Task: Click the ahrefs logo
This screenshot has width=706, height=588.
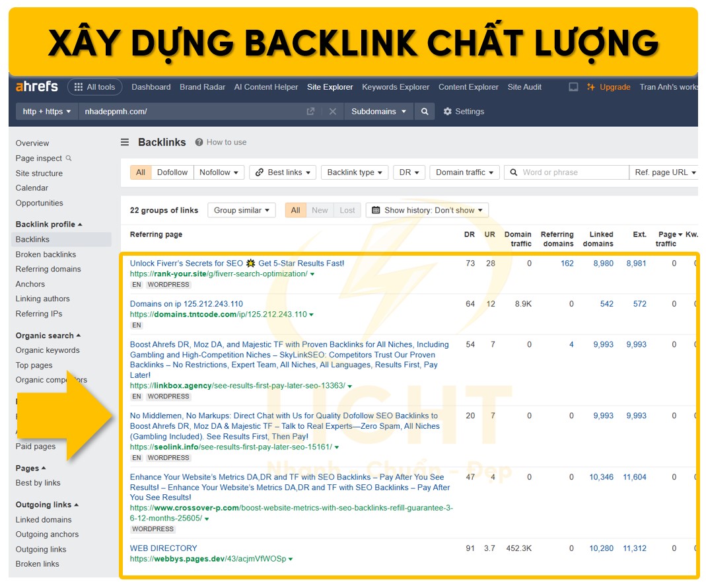Action: 37,87
